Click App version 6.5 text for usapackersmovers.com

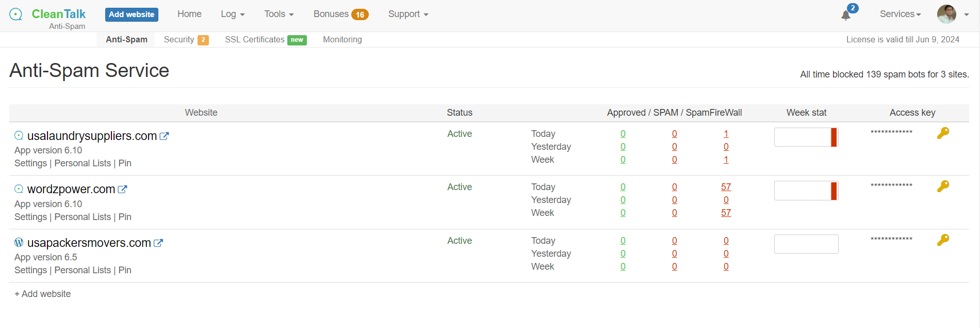45,257
